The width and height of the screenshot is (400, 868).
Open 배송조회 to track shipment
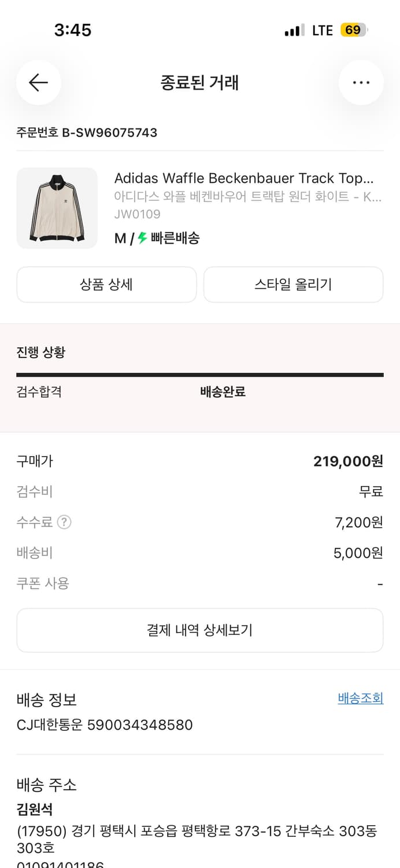coord(361,698)
